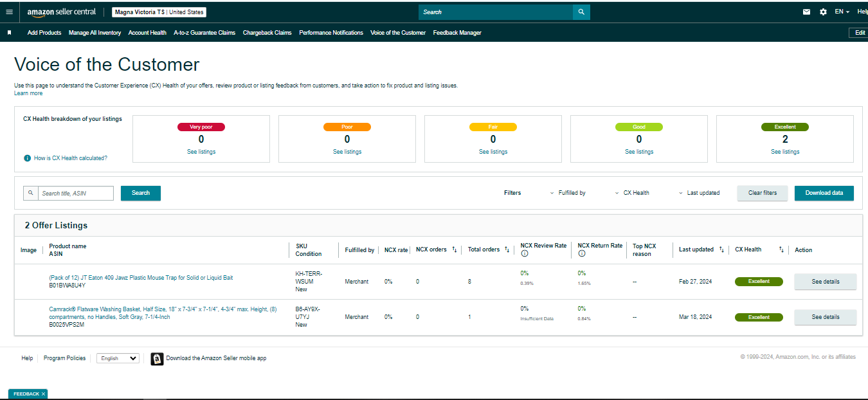The width and height of the screenshot is (868, 400).
Task: Open Performance Notifications
Action: [331, 33]
